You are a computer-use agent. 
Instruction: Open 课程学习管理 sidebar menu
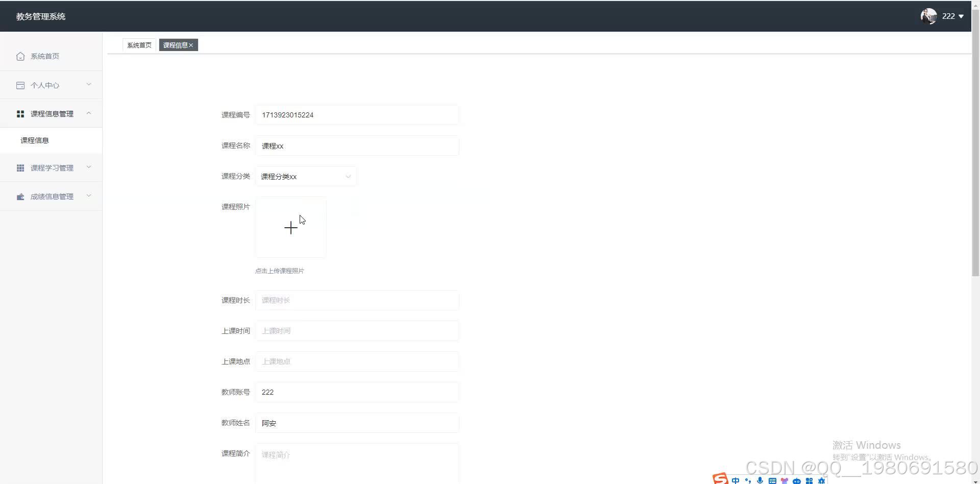coord(51,168)
